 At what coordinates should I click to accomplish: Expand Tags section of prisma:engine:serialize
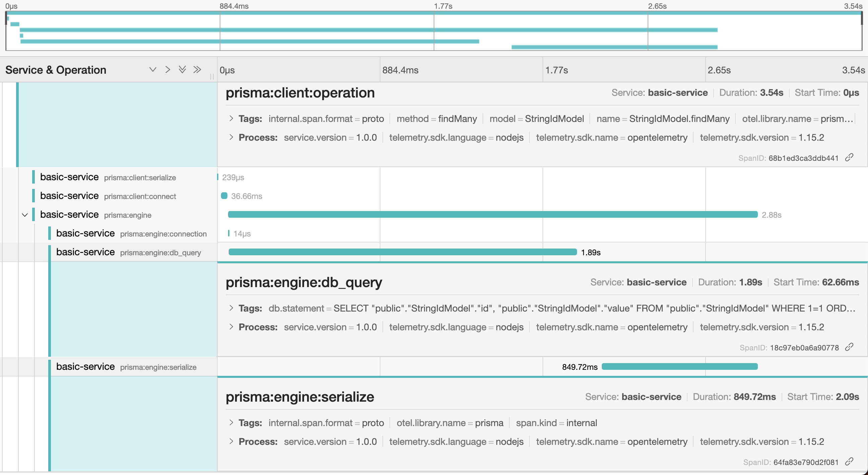231,423
